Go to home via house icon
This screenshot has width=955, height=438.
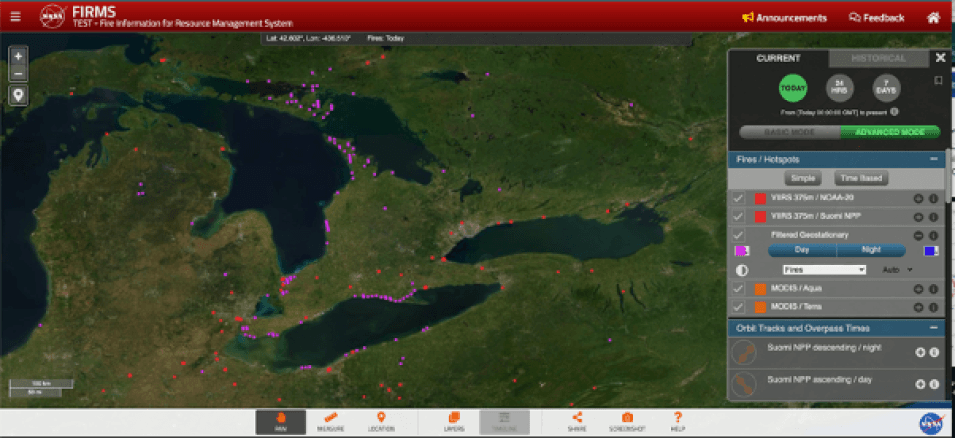point(933,18)
